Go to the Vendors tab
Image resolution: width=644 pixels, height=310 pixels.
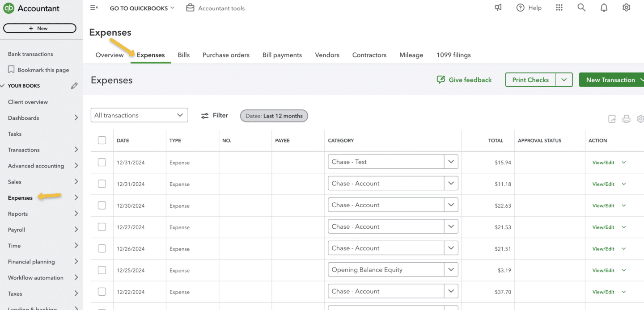(x=327, y=55)
